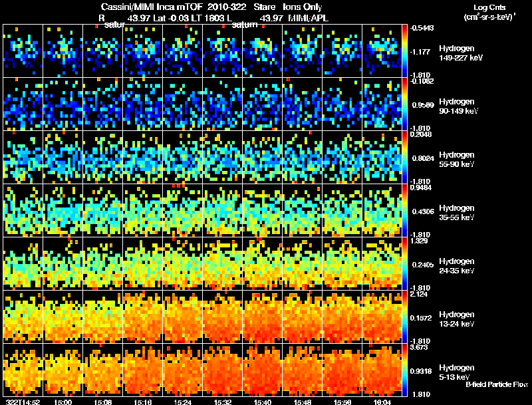
Task: Click the '0.1572' colorbar value
Action: (421, 318)
